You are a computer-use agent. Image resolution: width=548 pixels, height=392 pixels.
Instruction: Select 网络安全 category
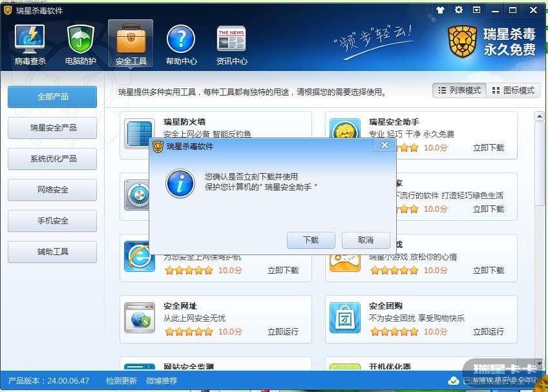click(x=52, y=190)
